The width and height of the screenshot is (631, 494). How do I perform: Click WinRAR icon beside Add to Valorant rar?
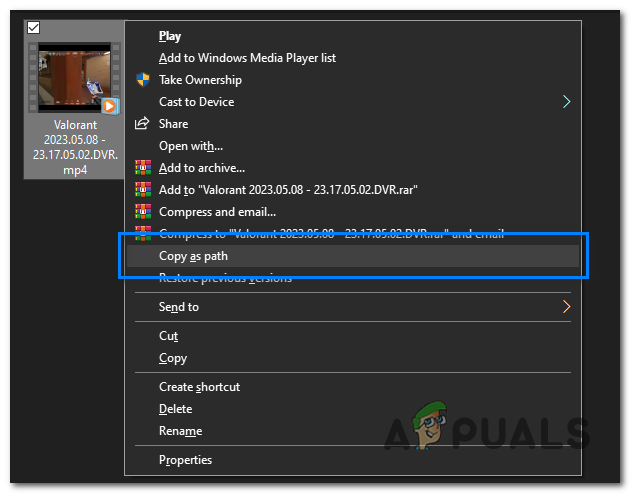143,189
